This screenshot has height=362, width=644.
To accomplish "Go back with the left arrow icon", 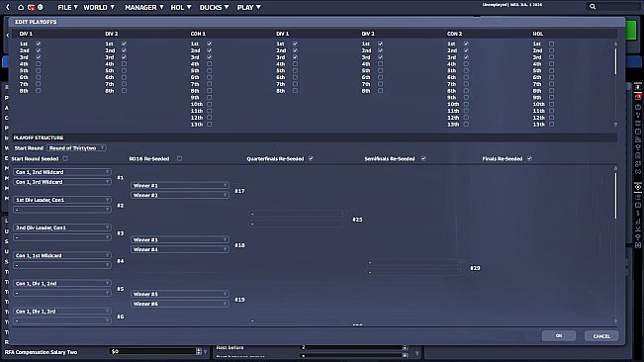I will coord(7,7).
